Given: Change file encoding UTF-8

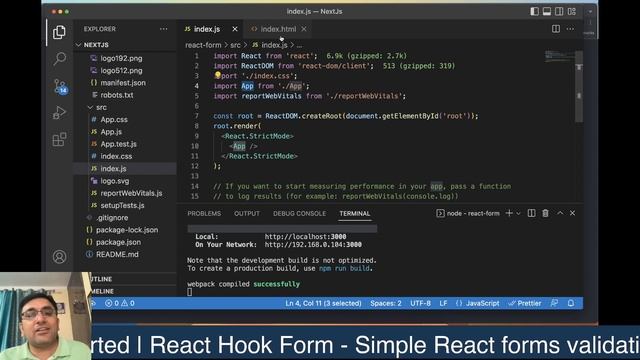Looking at the screenshot, I should [x=420, y=303].
